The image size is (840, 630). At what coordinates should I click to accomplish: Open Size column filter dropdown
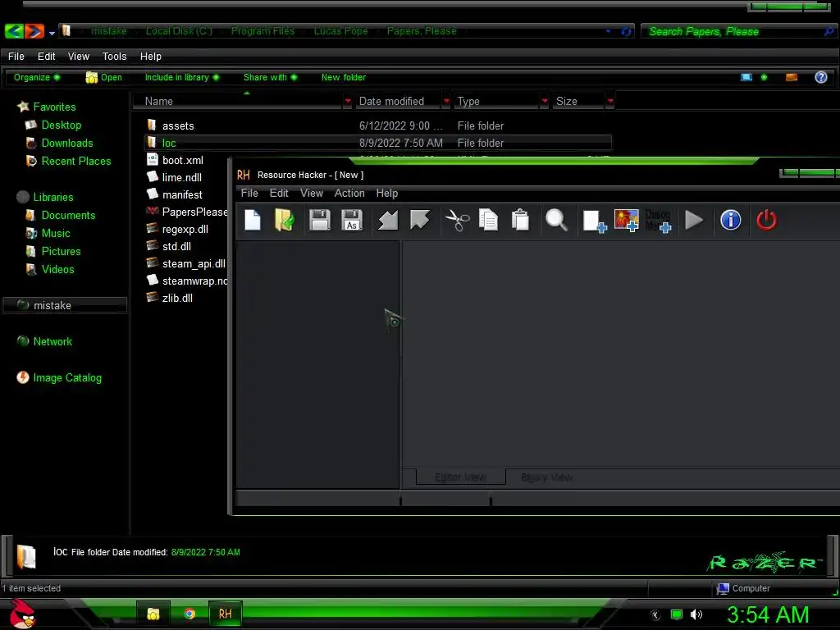(610, 101)
